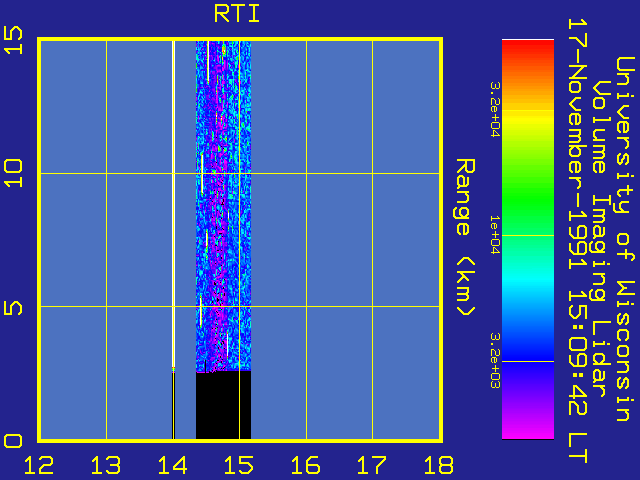Click the 'Volume Imaging Lidar' text line
Screen dimensions: 640x480
coord(599,239)
